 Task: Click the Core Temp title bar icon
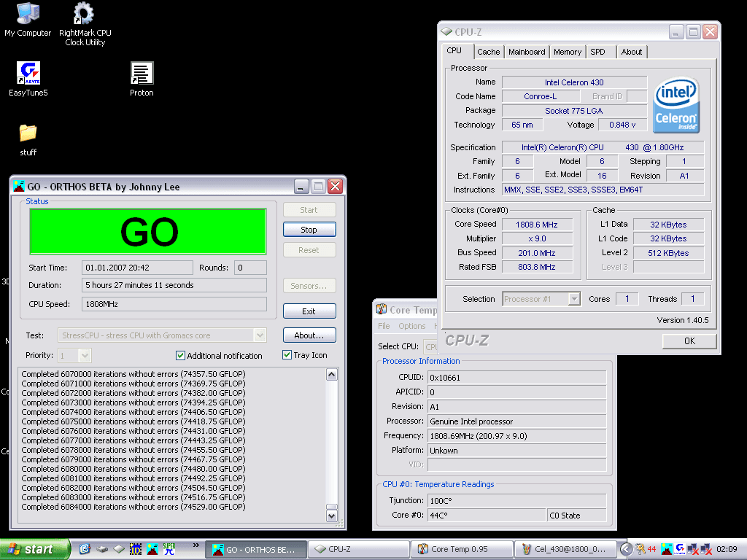tap(381, 309)
